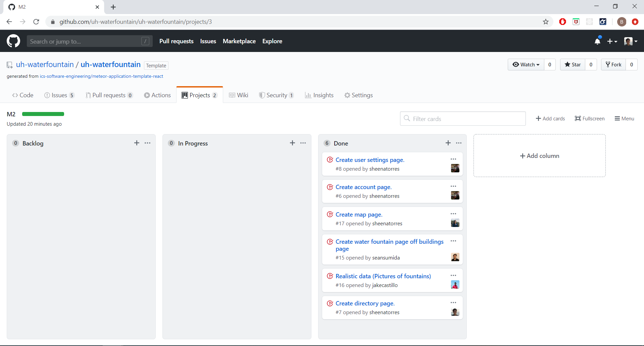Switch to the Issues tab
Image resolution: width=644 pixels, height=346 pixels.
coord(59,95)
